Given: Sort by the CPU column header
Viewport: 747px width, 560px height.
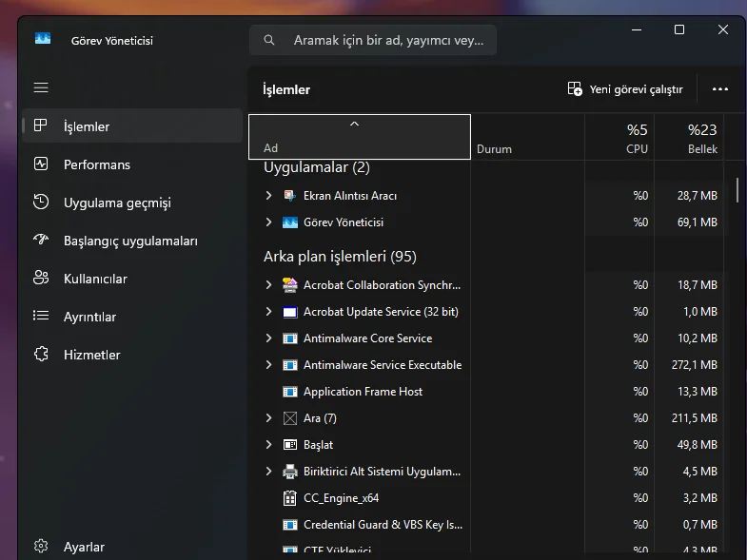Looking at the screenshot, I should [x=619, y=137].
